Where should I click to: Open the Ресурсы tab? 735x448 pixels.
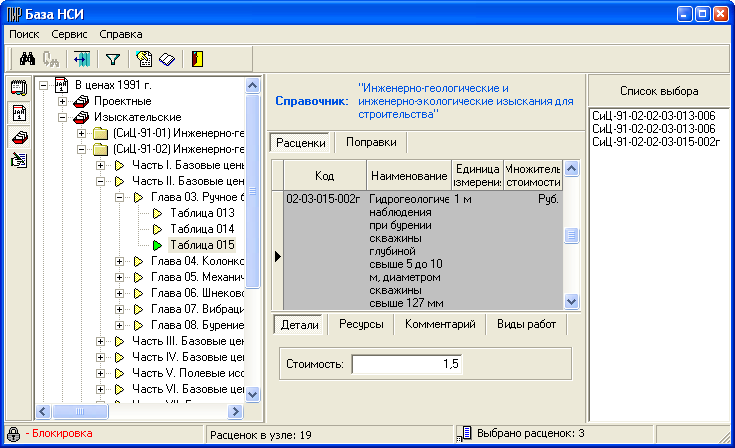[x=360, y=324]
